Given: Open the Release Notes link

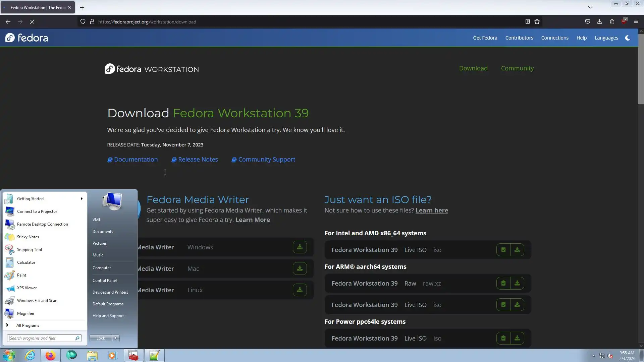Looking at the screenshot, I should tap(198, 160).
